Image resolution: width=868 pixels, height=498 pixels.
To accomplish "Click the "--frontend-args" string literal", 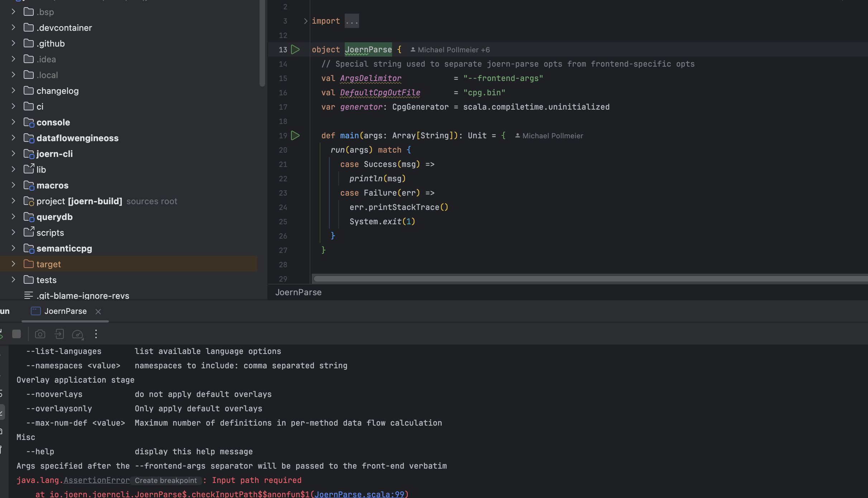I will (x=503, y=78).
